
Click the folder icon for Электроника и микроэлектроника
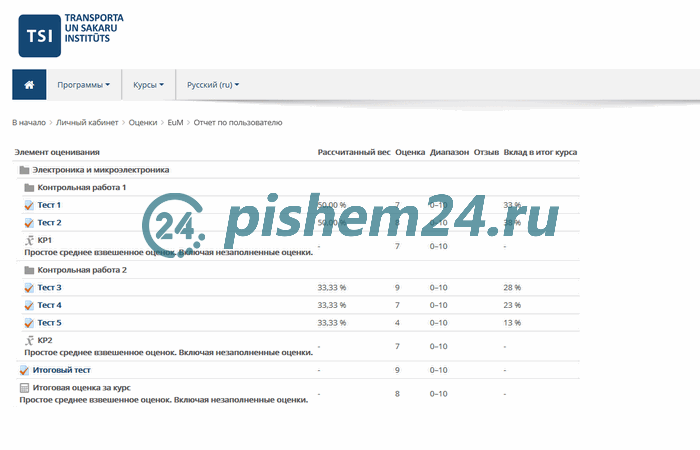click(x=24, y=170)
